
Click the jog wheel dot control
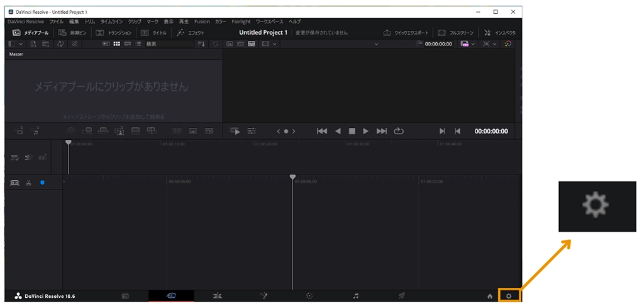[x=286, y=131]
